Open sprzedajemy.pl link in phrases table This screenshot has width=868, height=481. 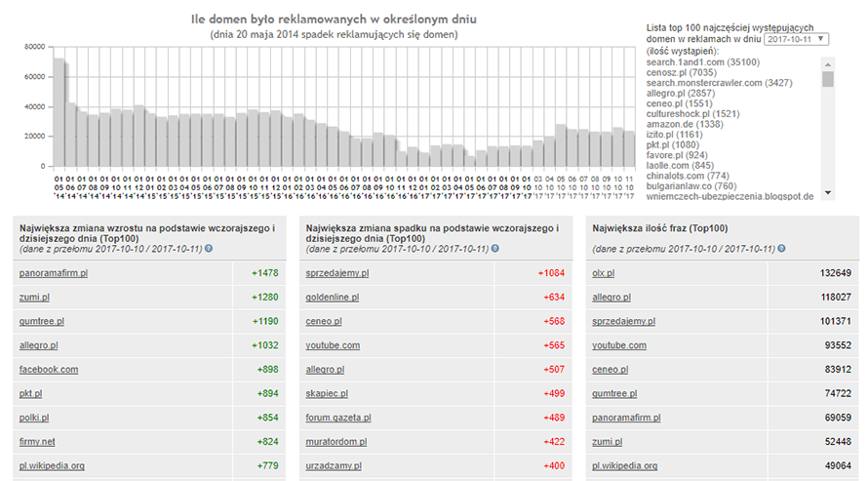623,321
